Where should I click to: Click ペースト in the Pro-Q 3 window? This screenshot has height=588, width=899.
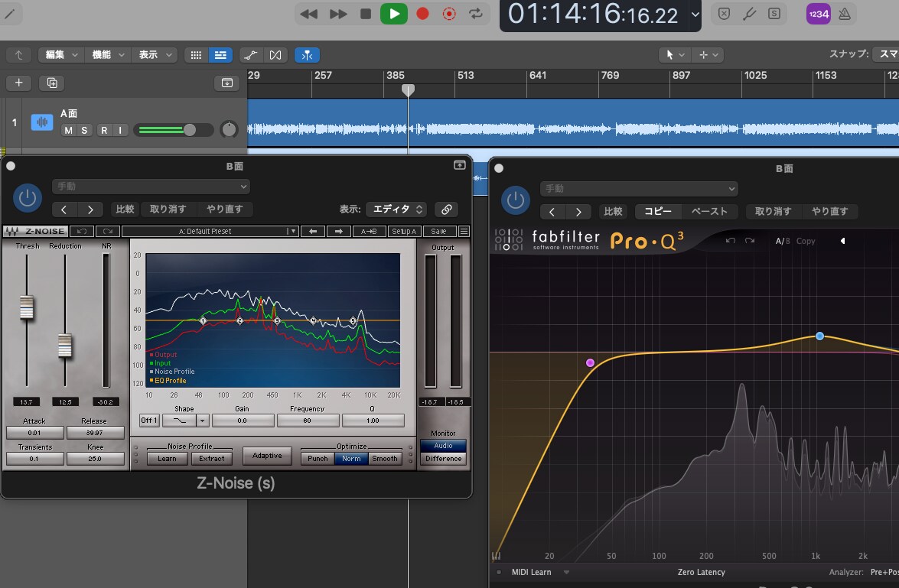tap(709, 212)
